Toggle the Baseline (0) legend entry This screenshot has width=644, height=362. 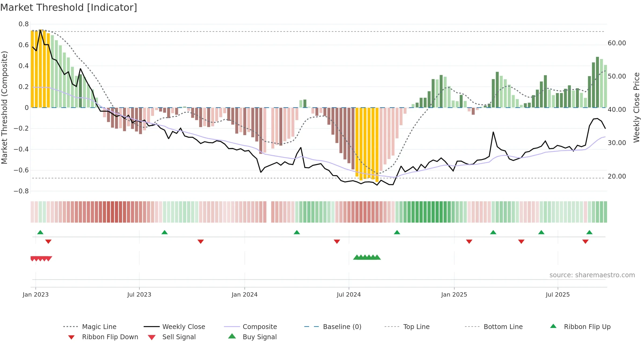pos(333,327)
